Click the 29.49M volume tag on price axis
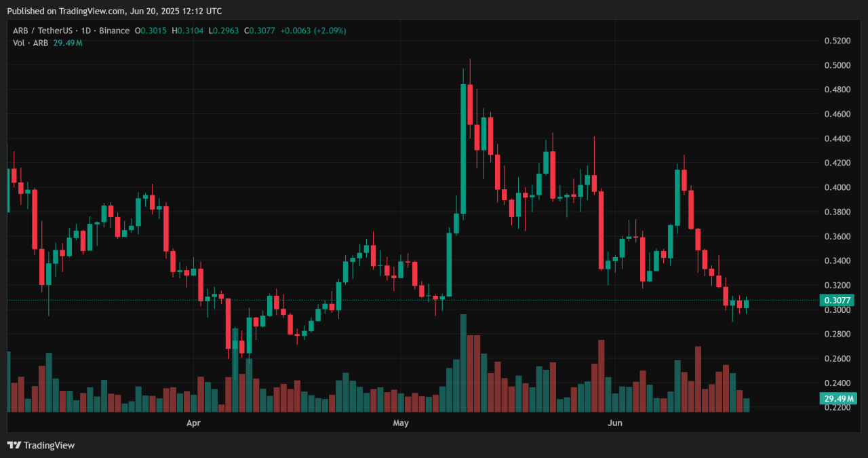 coord(836,399)
